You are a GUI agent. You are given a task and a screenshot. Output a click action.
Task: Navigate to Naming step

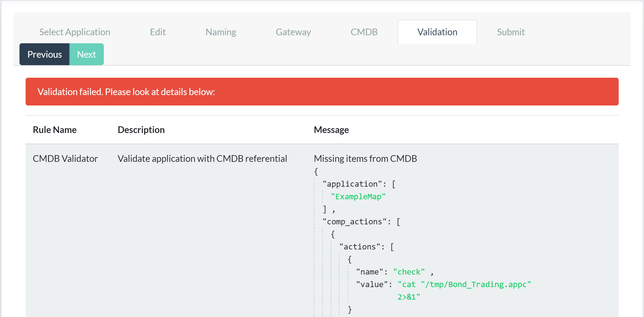220,32
